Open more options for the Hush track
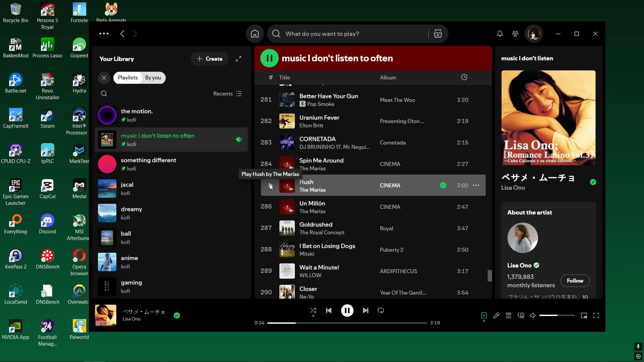This screenshot has width=644, height=362. 476,185
